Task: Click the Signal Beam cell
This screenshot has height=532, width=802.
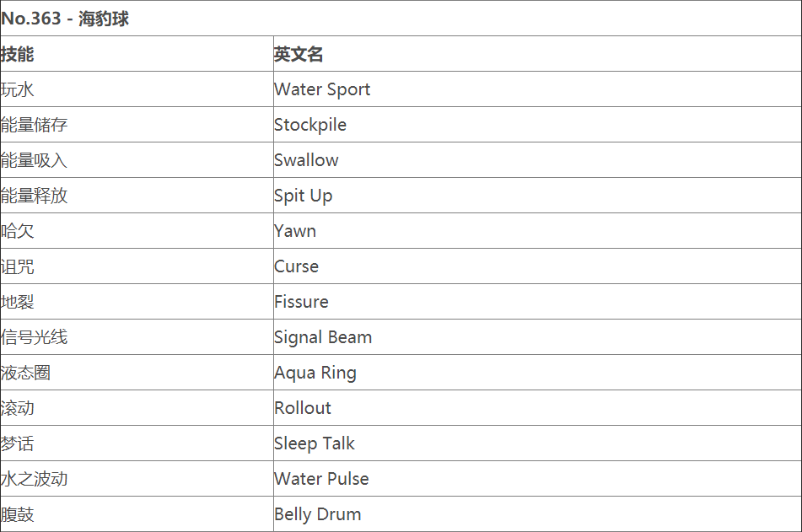Action: click(x=323, y=337)
